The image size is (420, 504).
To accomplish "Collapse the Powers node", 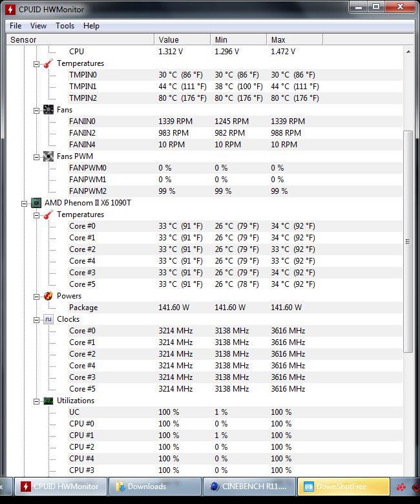I will [x=36, y=297].
